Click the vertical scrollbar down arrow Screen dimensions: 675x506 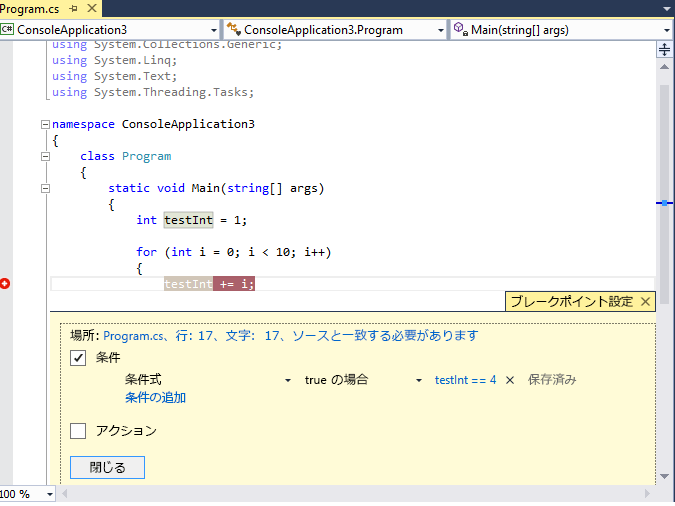664,476
